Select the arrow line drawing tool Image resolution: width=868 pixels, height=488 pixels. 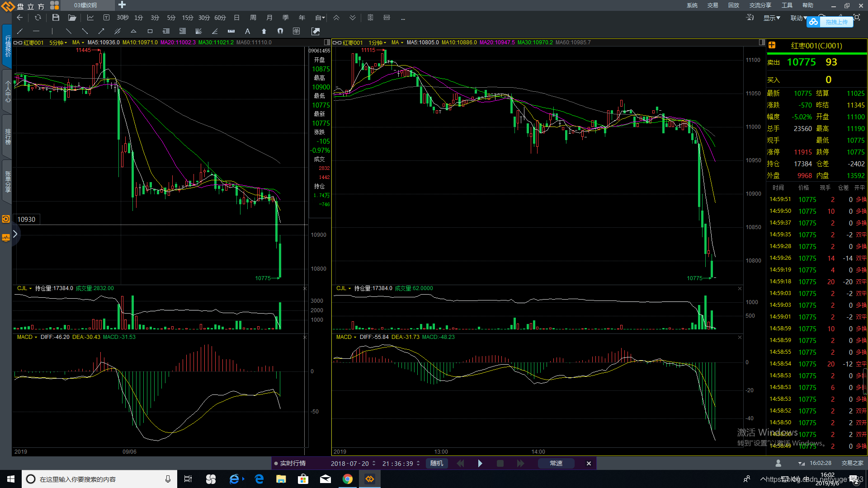(101, 31)
